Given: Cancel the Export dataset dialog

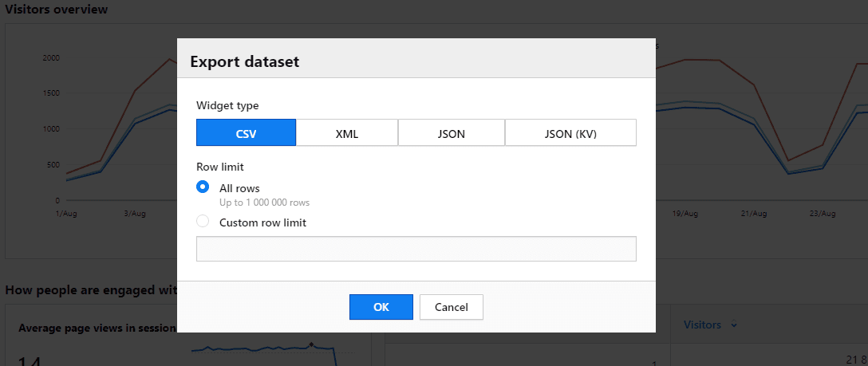Looking at the screenshot, I should (x=451, y=307).
